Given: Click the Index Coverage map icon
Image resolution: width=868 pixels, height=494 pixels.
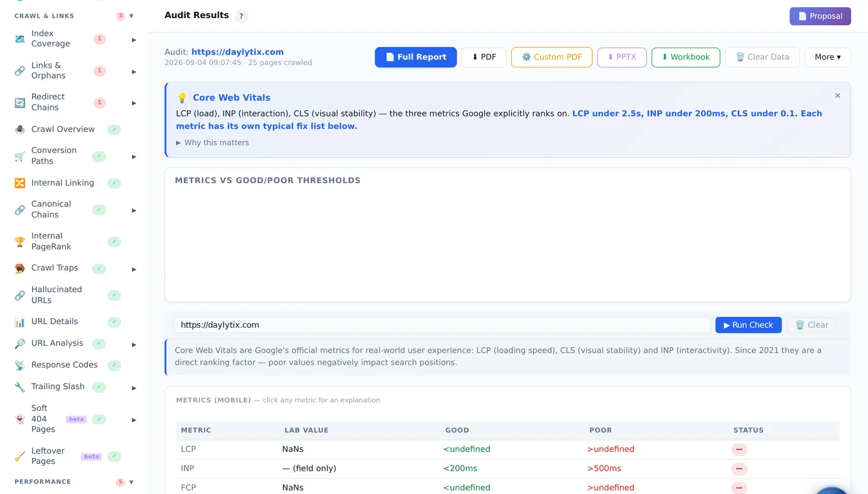Looking at the screenshot, I should click(20, 39).
